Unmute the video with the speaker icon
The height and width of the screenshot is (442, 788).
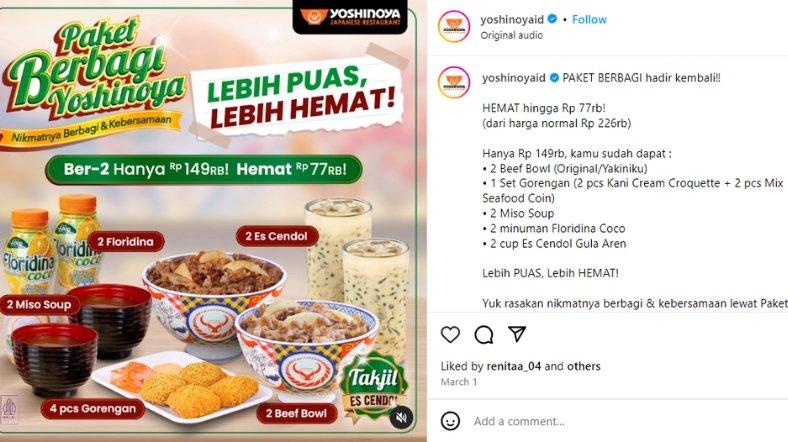(401, 417)
